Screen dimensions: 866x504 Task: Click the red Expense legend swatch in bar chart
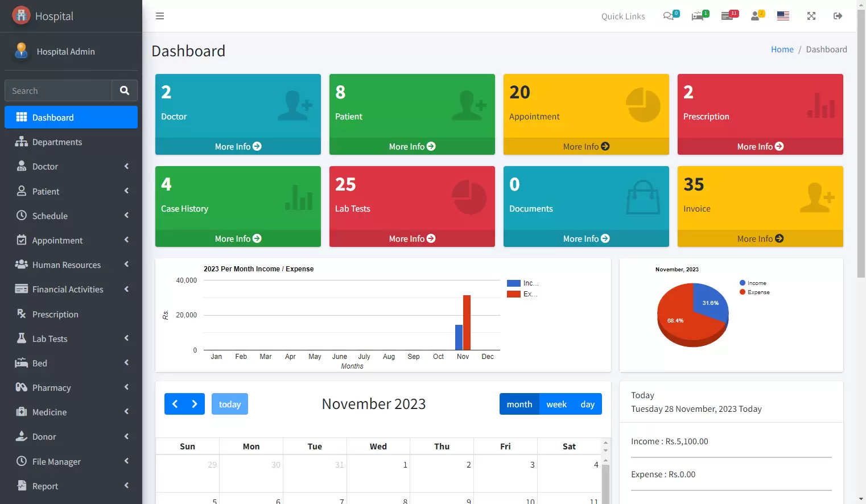(x=514, y=294)
